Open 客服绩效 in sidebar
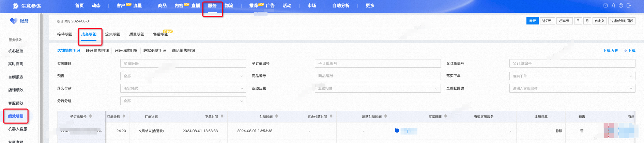This screenshot has height=143, width=644. 16,103
